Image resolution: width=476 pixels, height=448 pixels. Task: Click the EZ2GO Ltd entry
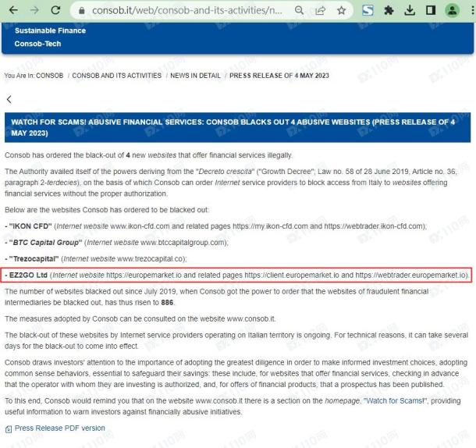(236, 276)
